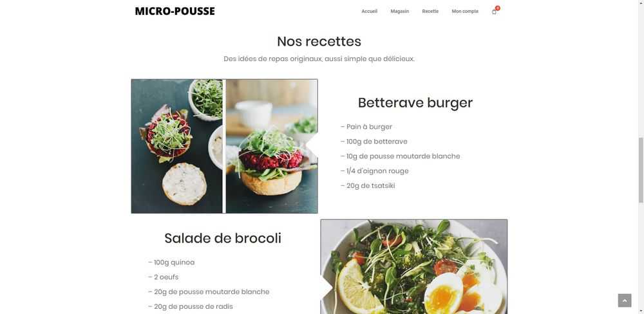Click the Betterave burger recipe title
The image size is (644, 314).
(x=415, y=102)
